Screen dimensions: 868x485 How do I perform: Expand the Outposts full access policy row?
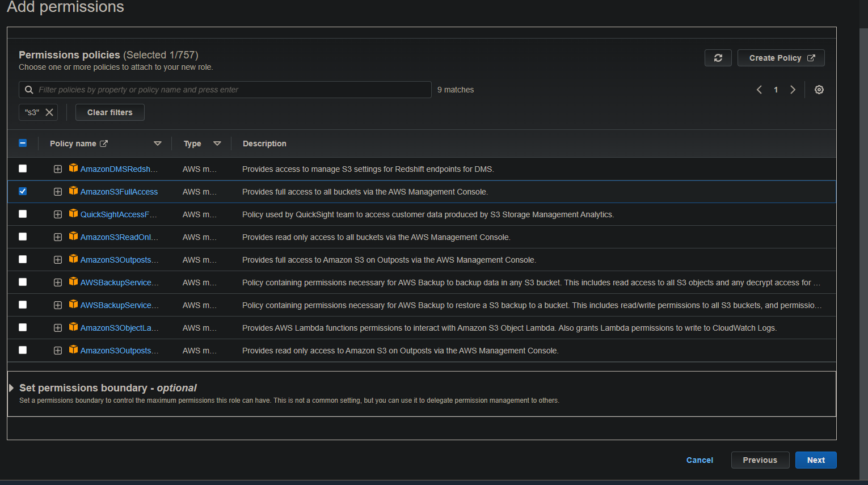pyautogui.click(x=58, y=260)
